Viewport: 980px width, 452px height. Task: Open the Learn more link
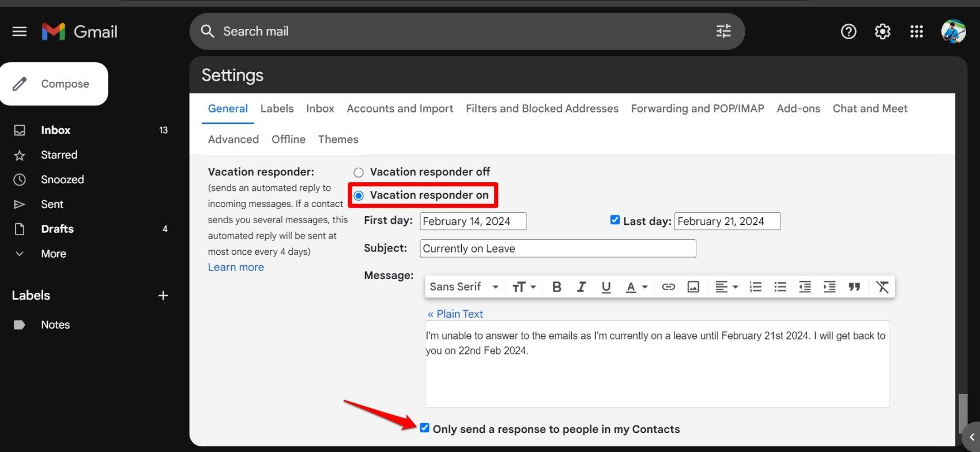(x=236, y=268)
